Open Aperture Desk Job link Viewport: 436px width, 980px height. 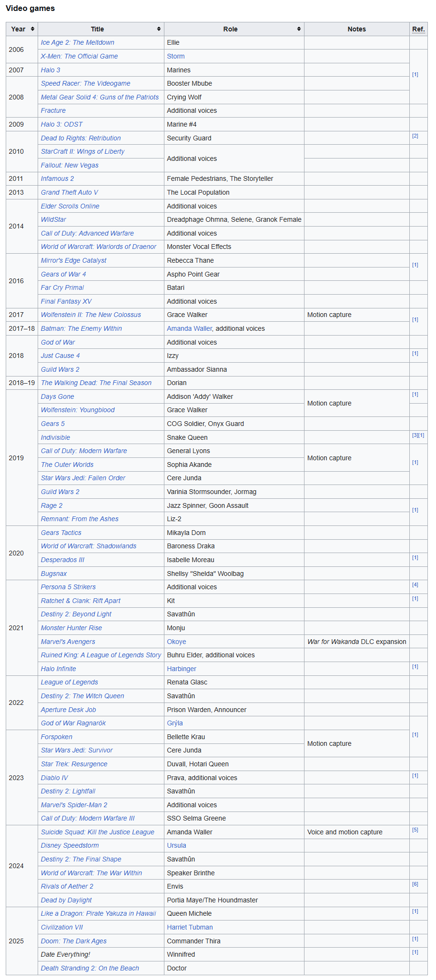tap(68, 710)
